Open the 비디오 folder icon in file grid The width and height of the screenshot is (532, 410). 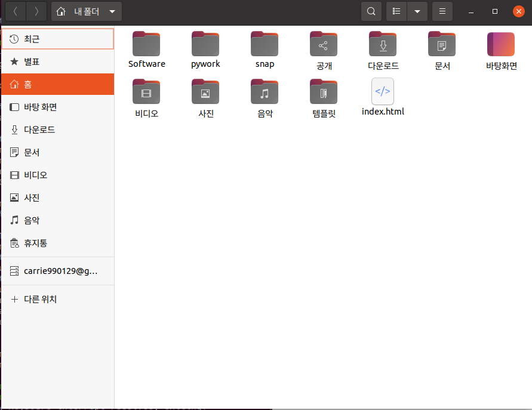(x=146, y=91)
